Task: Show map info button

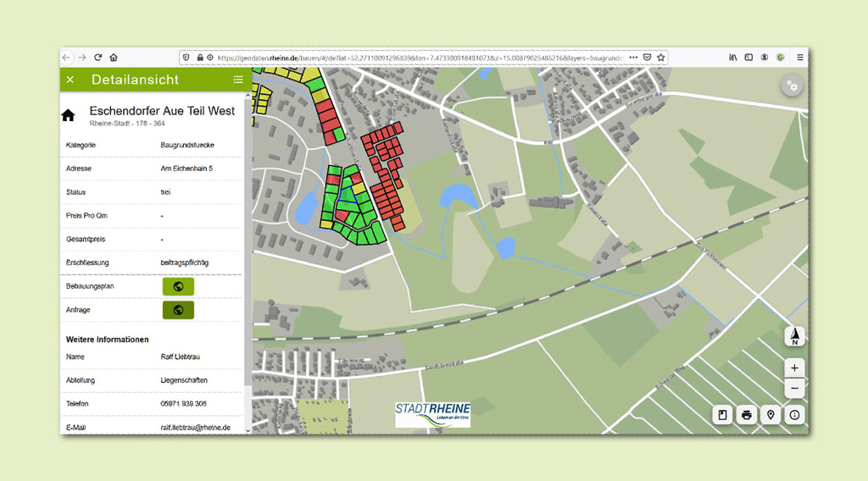Action: coord(794,415)
